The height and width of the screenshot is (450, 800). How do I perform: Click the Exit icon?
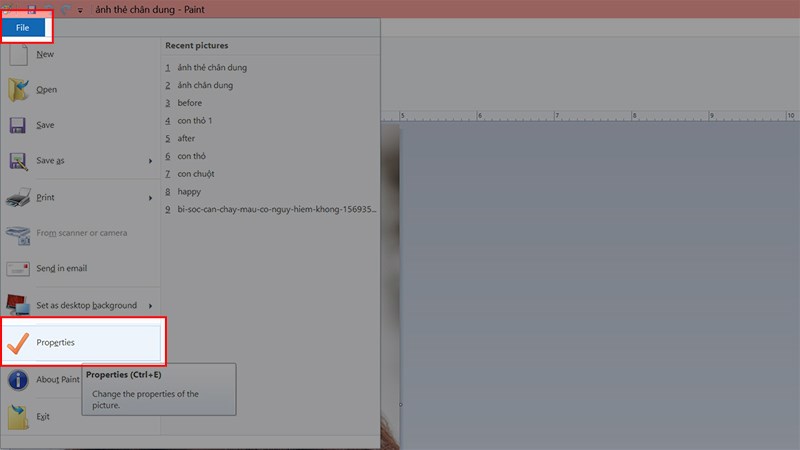(18, 416)
